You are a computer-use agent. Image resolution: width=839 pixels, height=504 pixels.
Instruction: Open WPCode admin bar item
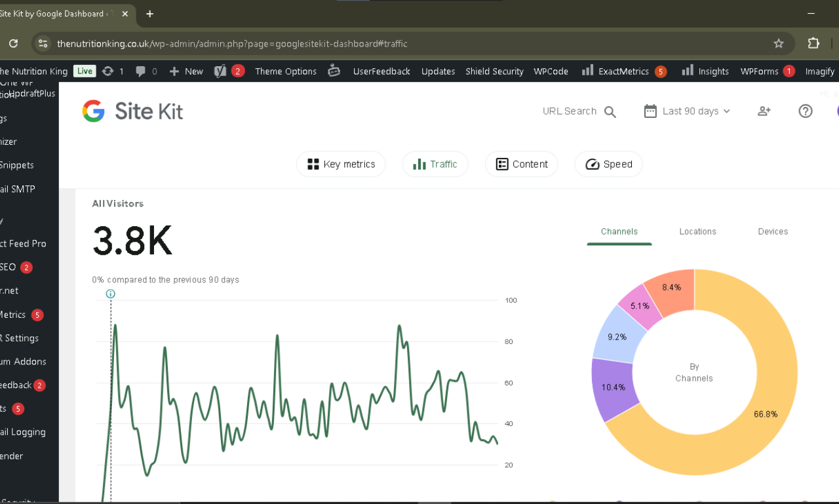(551, 71)
